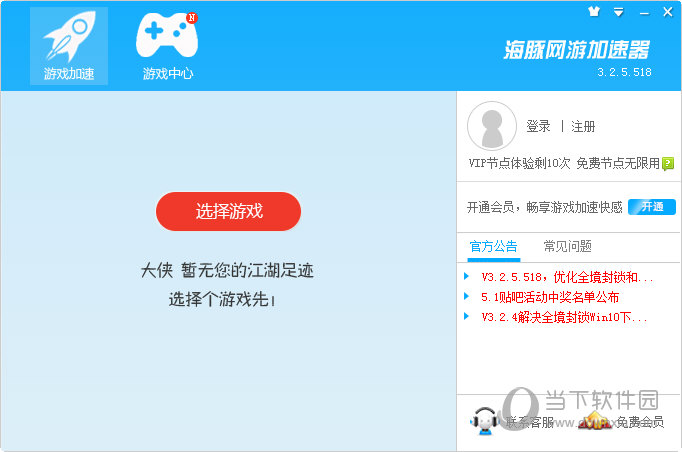Click the red badge on 游戏中心 icon
The height and width of the screenshot is (452, 682).
pos(192,17)
